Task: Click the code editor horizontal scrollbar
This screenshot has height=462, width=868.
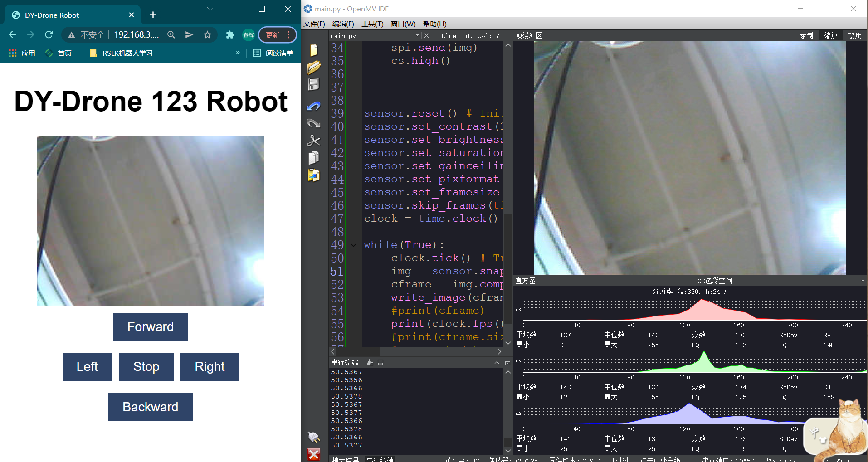Action: (357, 351)
